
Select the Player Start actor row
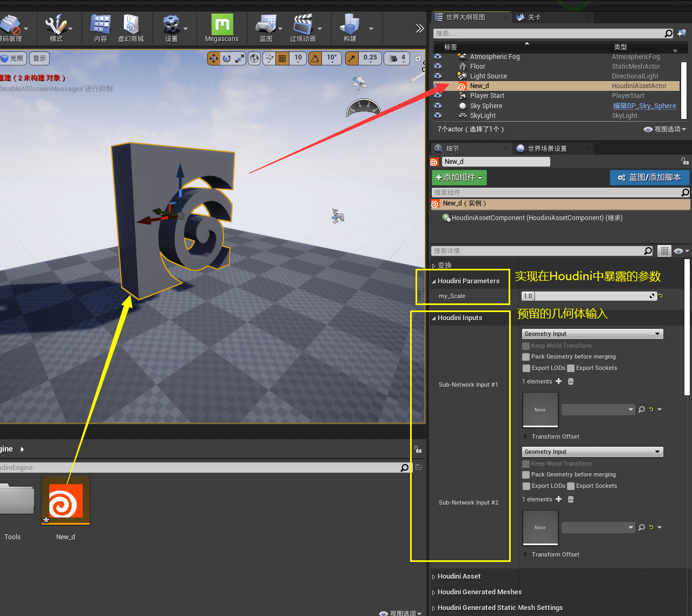click(557, 96)
